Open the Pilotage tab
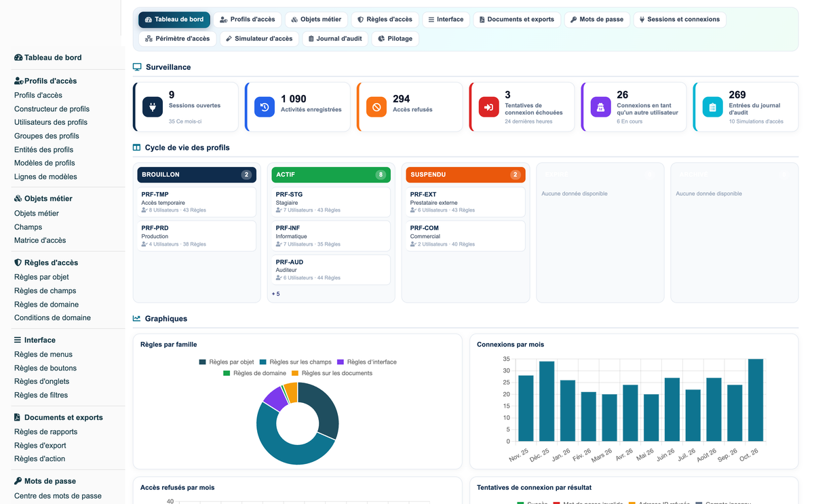 [395, 39]
